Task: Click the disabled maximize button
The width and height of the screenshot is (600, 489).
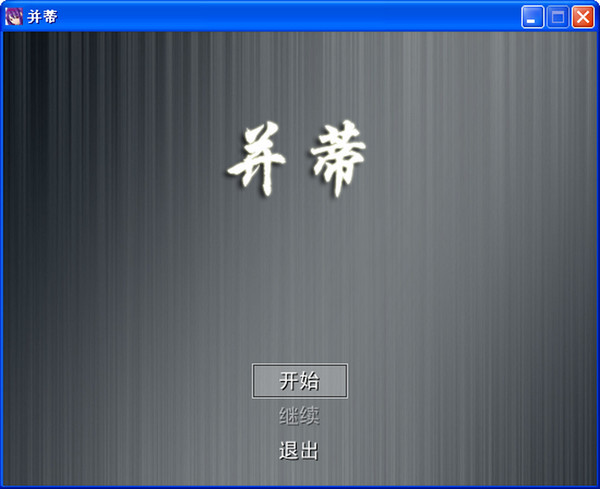Action: click(x=558, y=17)
